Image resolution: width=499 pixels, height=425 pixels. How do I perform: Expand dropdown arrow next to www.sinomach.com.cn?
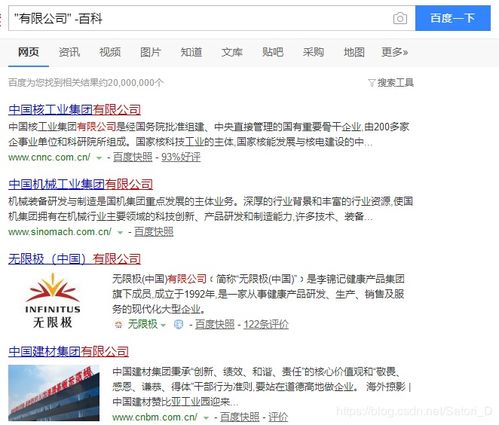120,232
